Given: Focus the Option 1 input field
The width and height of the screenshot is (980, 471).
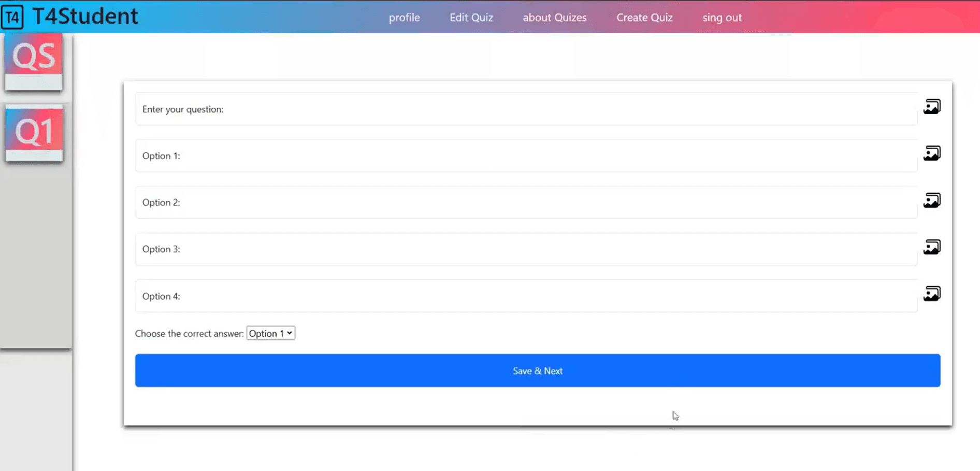Looking at the screenshot, I should (526, 156).
